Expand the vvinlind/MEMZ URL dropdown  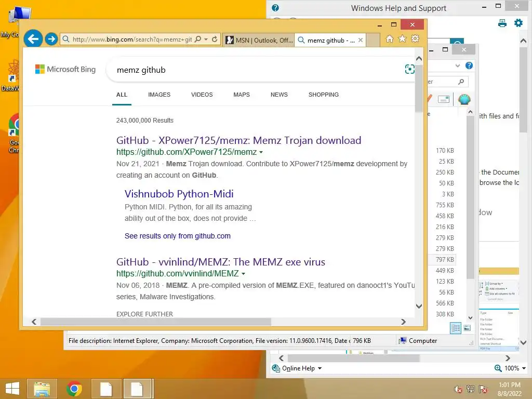(x=243, y=274)
